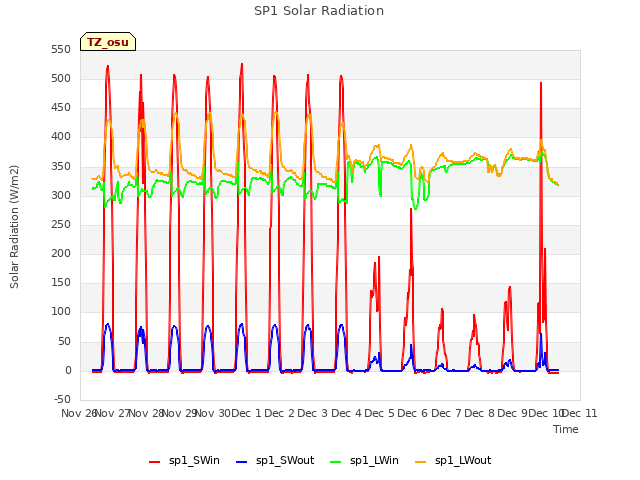The height and width of the screenshot is (480, 640).
Task: Click the Dec 11 x-axis date label
Action: point(581,413)
